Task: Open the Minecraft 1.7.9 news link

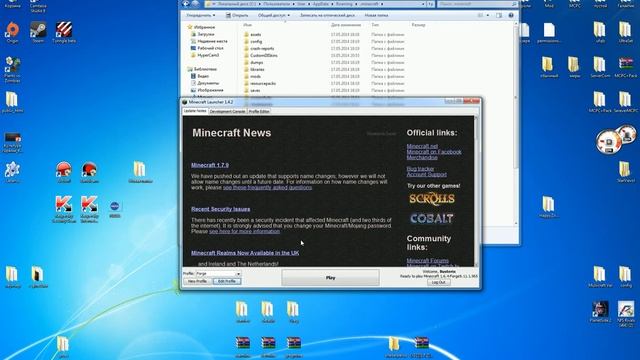Action: pyautogui.click(x=210, y=165)
